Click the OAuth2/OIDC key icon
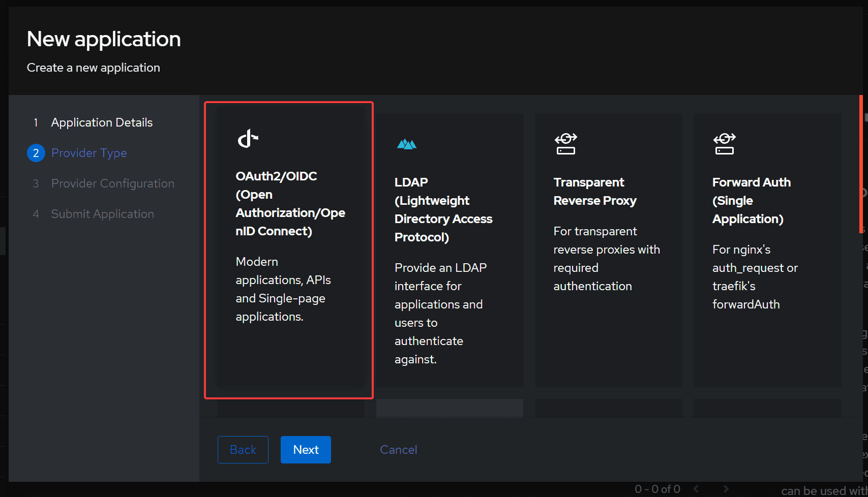The image size is (868, 497). click(248, 137)
